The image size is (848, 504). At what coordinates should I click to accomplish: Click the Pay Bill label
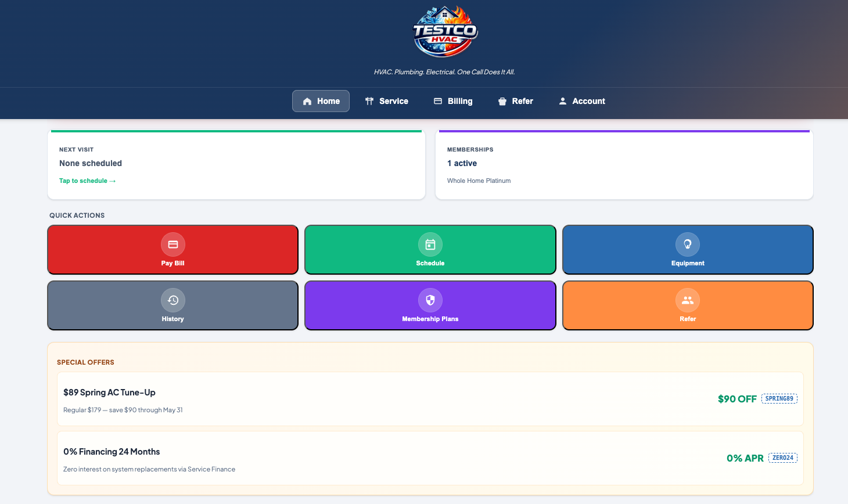[x=173, y=263]
